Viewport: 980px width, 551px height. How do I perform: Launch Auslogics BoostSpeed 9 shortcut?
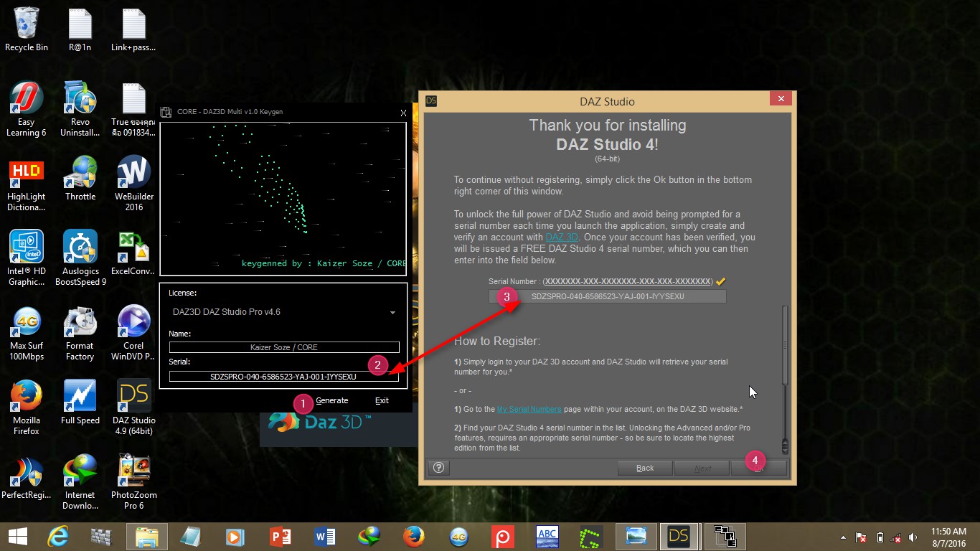pyautogui.click(x=80, y=258)
